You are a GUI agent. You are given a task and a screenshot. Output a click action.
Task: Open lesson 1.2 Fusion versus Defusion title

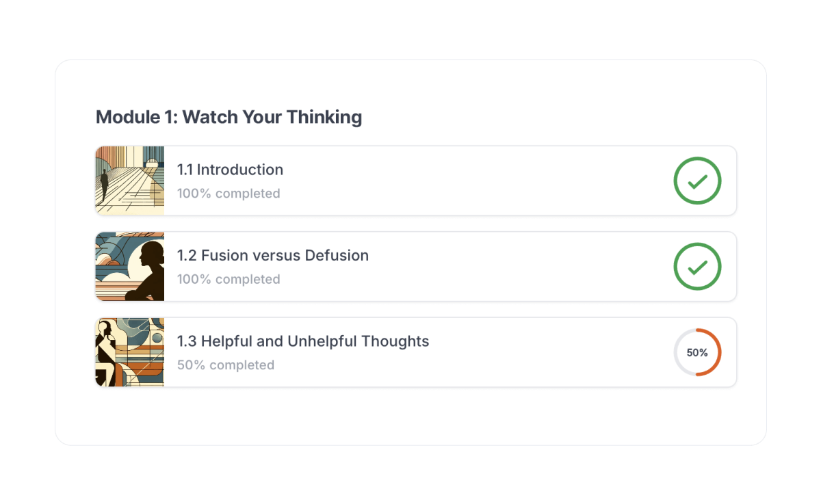272,256
